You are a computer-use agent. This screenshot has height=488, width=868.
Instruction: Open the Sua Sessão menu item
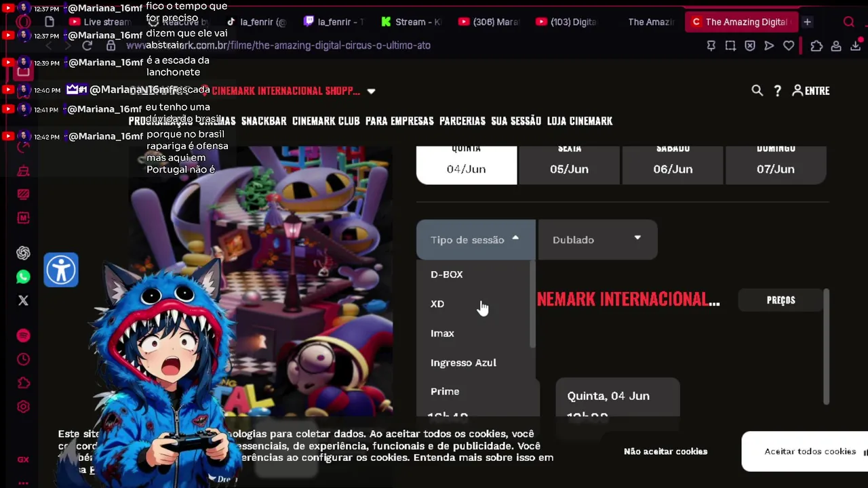tap(516, 121)
